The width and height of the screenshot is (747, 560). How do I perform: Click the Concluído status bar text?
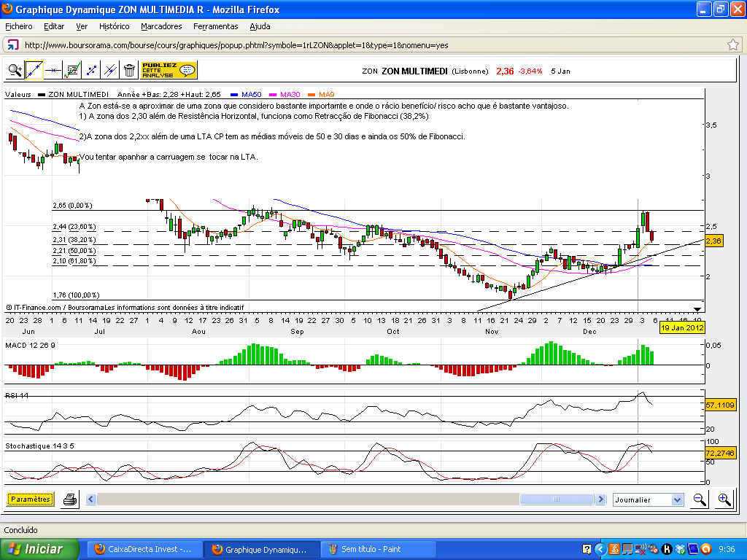[x=21, y=530]
